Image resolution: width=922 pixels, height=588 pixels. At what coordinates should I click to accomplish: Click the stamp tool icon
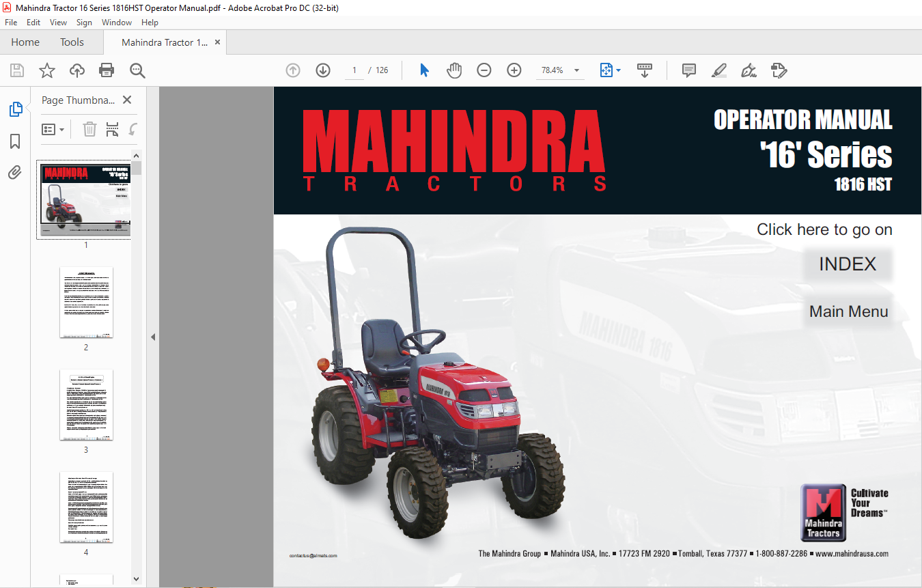(779, 70)
